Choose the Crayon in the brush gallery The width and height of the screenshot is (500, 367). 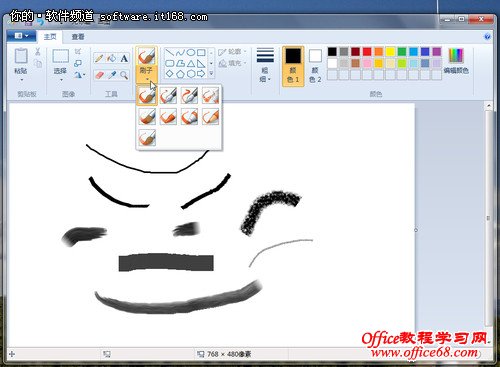point(168,117)
